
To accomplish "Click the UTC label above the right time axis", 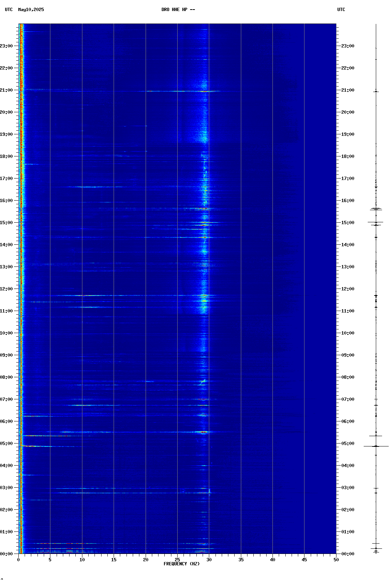I will point(341,10).
